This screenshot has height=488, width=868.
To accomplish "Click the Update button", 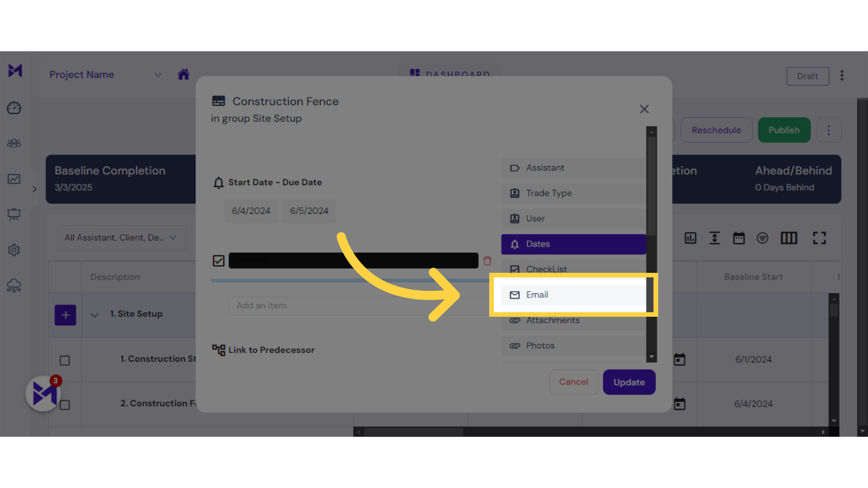I will click(x=628, y=382).
